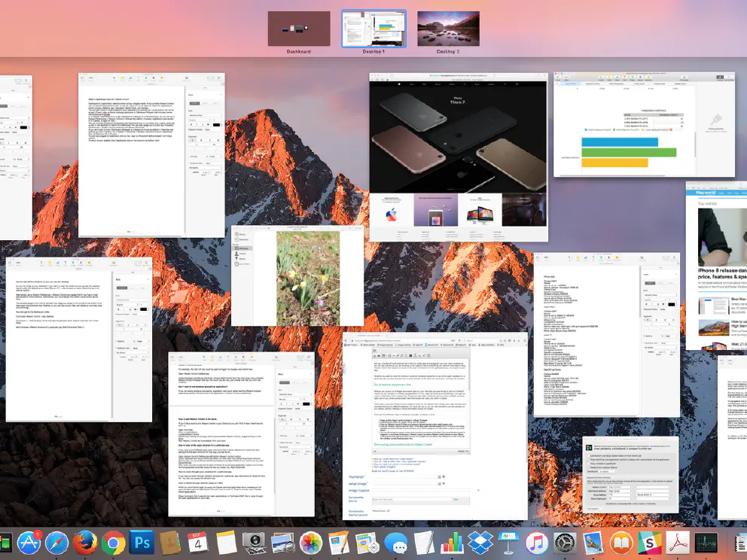This screenshot has height=560, width=747.
Task: Toggle Displays have separate Spaces checkbox
Action: click(x=589, y=467)
